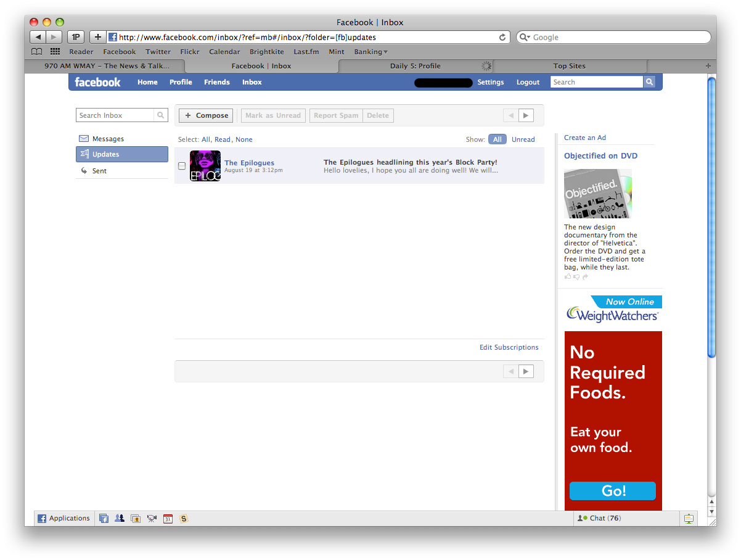Show only Unread messages
The width and height of the screenshot is (741, 560).
point(523,139)
